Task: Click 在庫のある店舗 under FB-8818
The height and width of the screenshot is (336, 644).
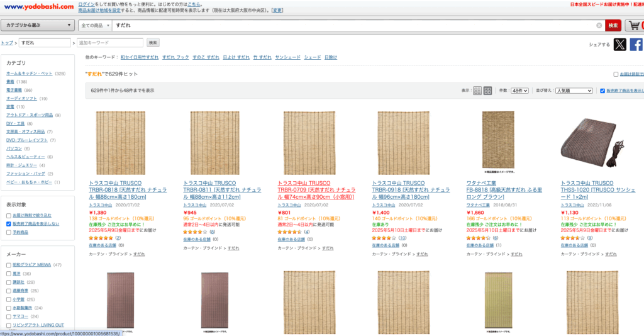Action: [480, 245]
